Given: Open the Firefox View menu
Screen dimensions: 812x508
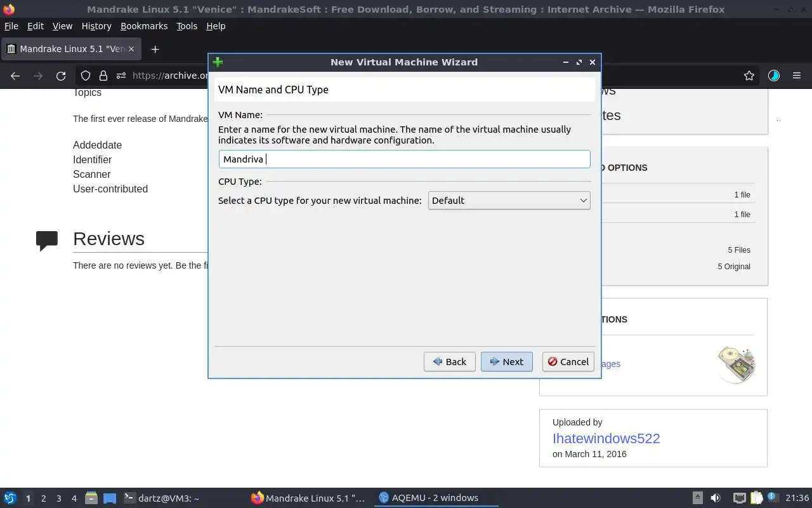Looking at the screenshot, I should (62, 26).
